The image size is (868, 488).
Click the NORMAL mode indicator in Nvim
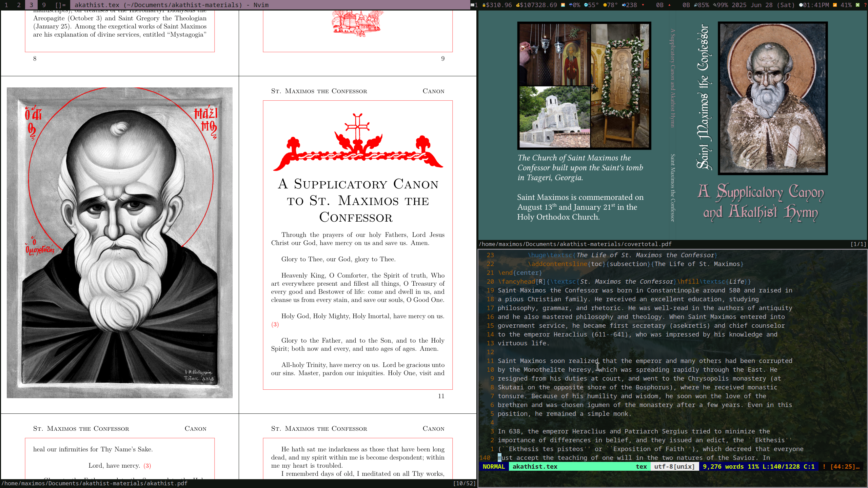point(494,467)
